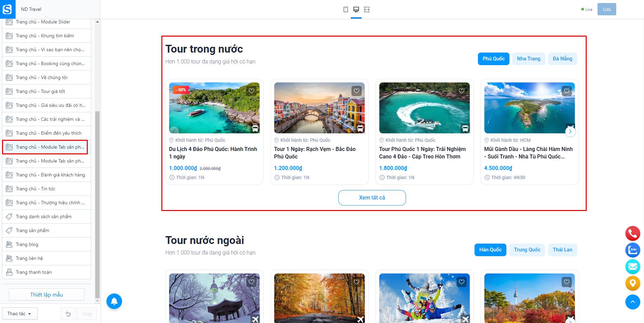Click bus icon on the Rạch Vẹm tour image

coord(360,129)
